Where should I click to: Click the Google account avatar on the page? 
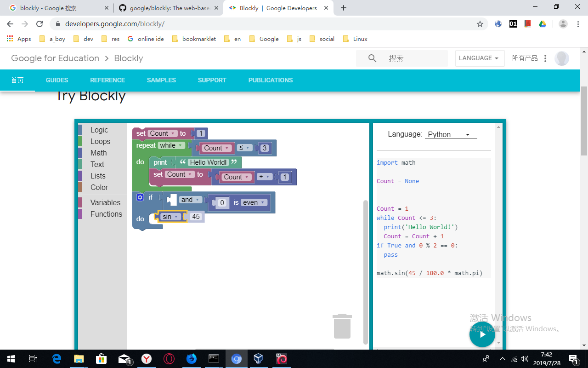click(x=562, y=58)
